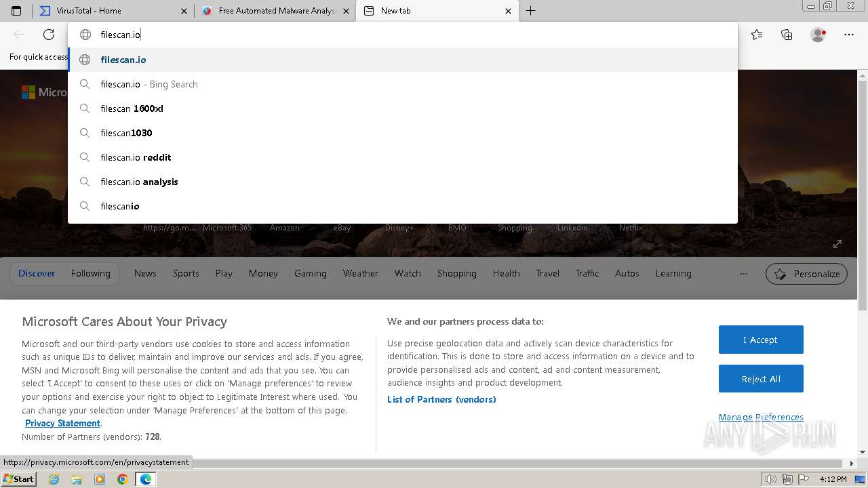Choose the filescan1030 suggestion
Image resolution: width=868 pixels, height=488 pixels.
coord(403,133)
